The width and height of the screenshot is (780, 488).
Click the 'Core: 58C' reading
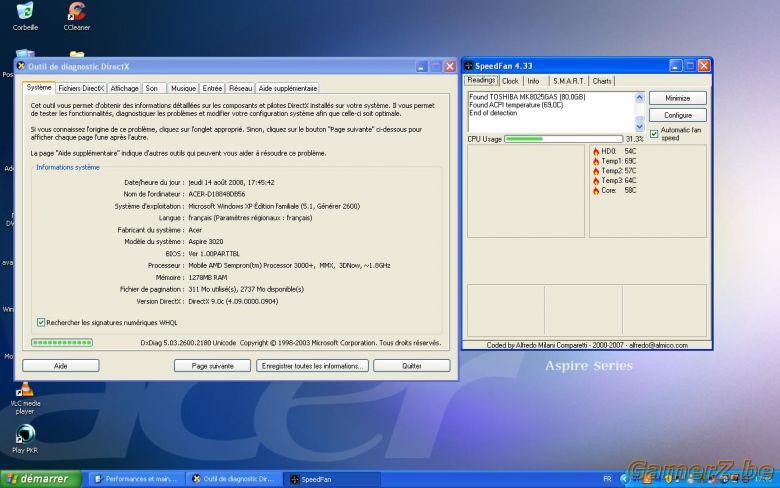pos(618,191)
